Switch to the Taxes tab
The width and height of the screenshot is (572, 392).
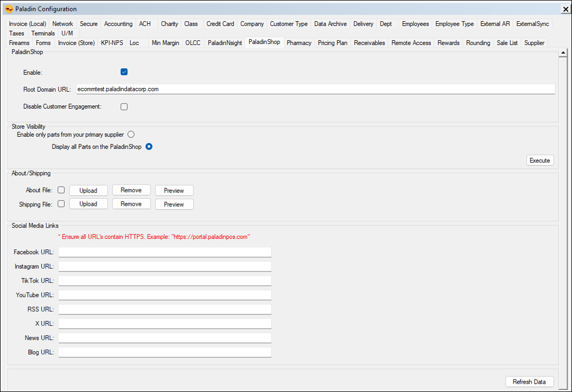click(x=17, y=33)
